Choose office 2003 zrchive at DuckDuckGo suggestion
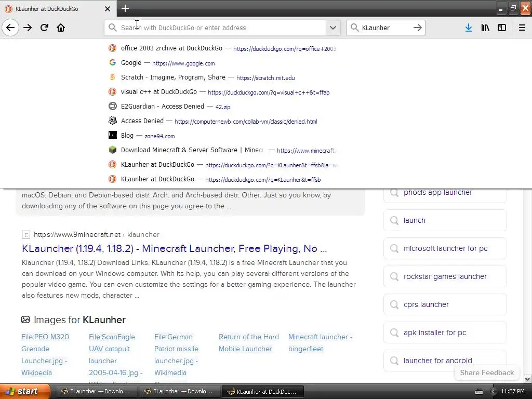 [222, 48]
